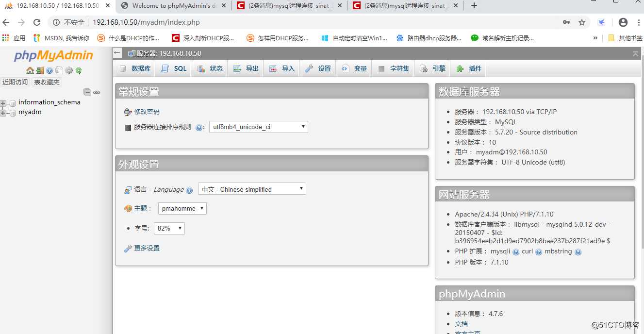Image resolution: width=644 pixels, height=334 pixels.
Task: Open the 插件 plugins tab
Action: pos(469,68)
